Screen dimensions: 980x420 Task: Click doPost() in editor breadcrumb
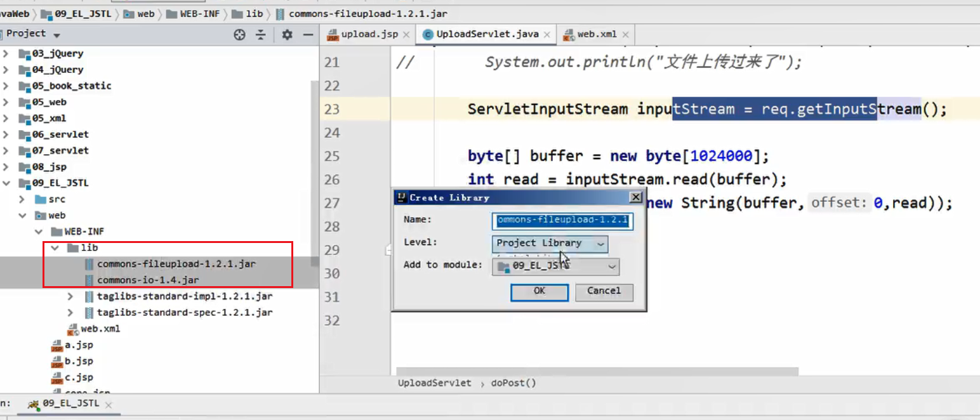[513, 383]
